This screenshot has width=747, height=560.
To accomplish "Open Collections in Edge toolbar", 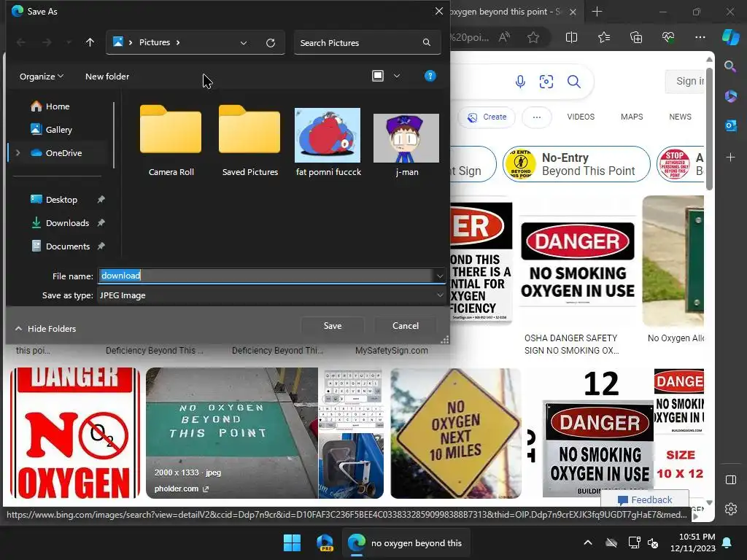I will coord(636,37).
